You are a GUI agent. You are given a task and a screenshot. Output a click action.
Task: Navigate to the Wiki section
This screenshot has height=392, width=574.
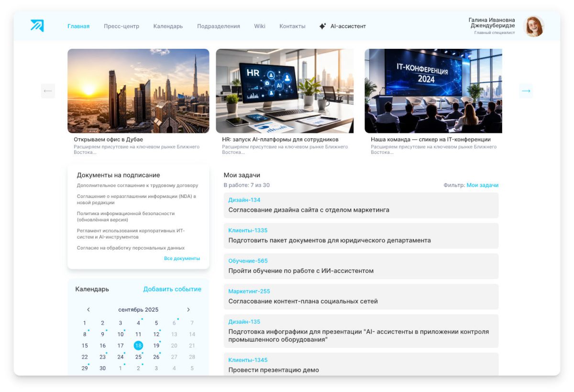[x=260, y=26]
